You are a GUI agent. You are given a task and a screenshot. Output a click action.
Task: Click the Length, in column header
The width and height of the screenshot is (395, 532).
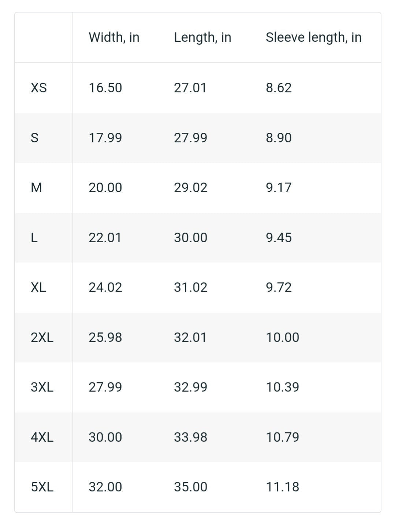202,37
